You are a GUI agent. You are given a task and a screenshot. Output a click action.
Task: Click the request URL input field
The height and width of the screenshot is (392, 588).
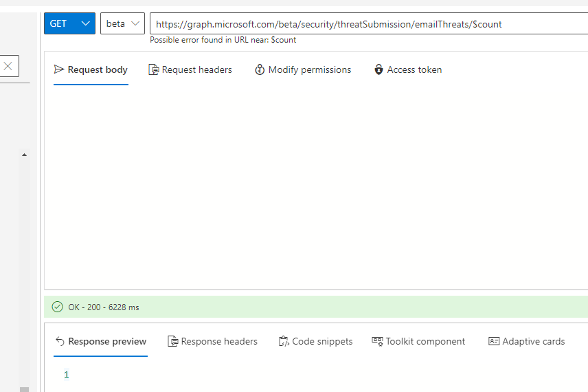[369, 23]
